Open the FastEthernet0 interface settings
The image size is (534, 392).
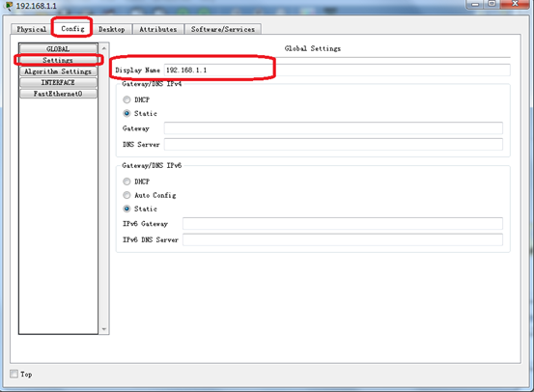pos(58,94)
